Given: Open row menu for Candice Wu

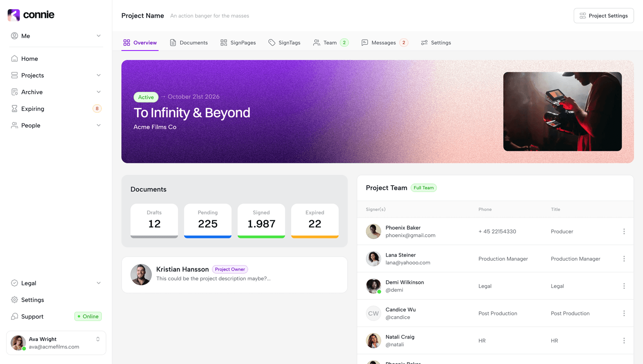Looking at the screenshot, I should 624,313.
